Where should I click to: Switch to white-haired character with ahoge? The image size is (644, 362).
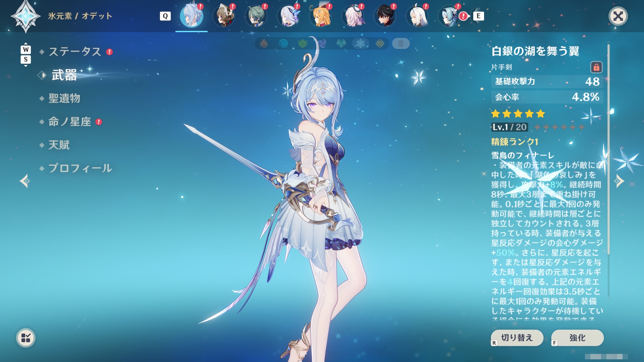pos(417,16)
